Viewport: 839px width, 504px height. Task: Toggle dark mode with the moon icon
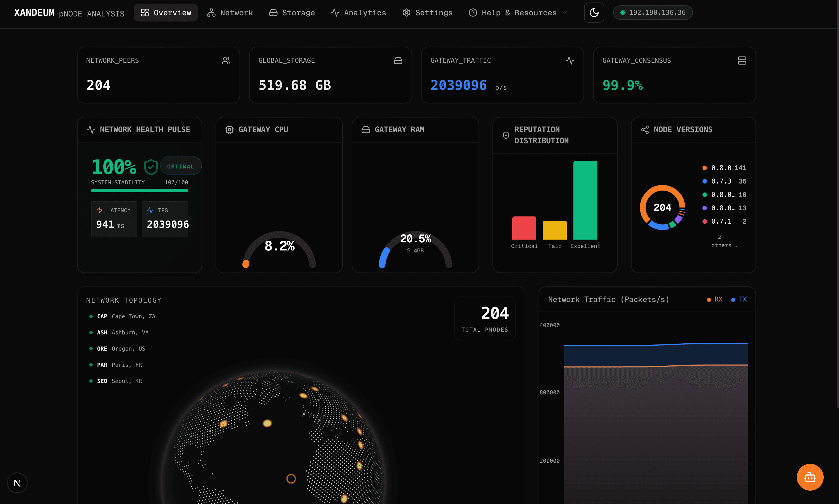pos(594,13)
